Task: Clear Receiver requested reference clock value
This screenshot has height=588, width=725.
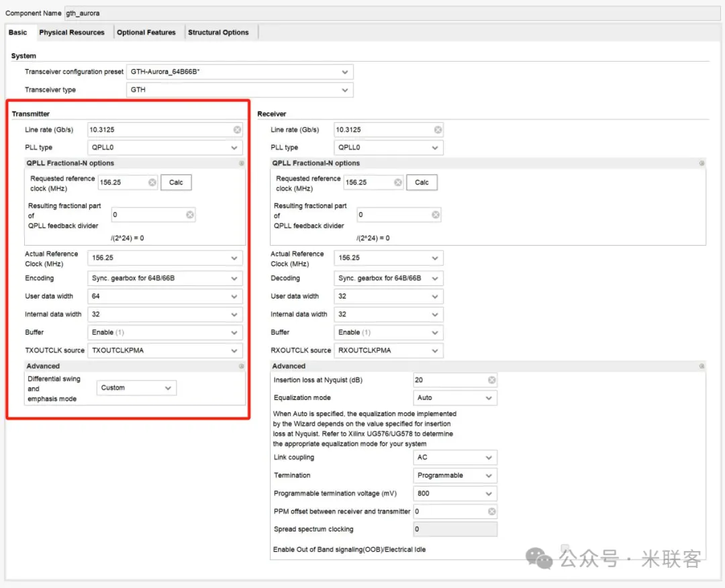Action: click(x=397, y=183)
